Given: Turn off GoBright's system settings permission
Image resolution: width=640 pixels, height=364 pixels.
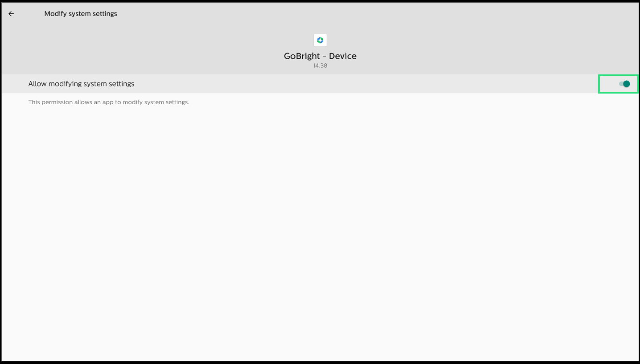Looking at the screenshot, I should point(624,84).
